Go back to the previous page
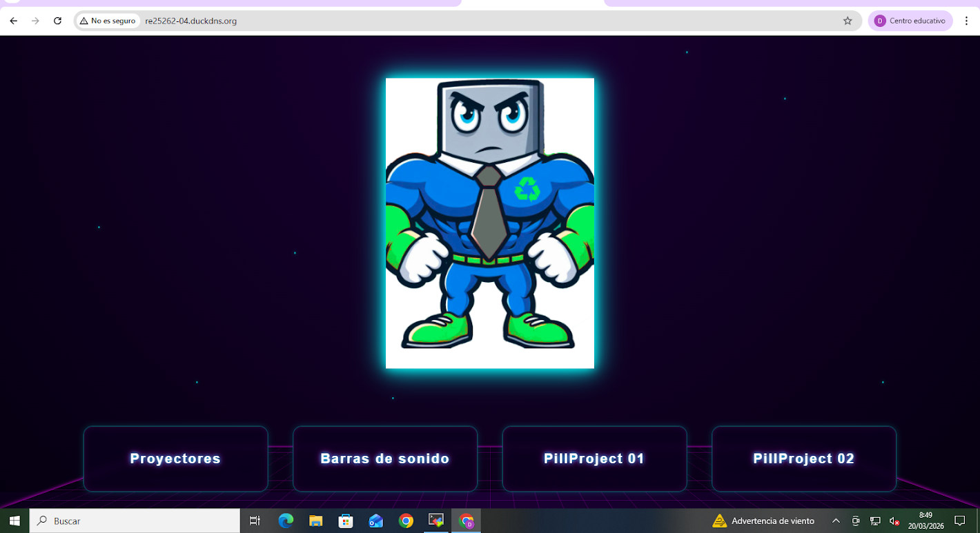Image resolution: width=980 pixels, height=533 pixels. (x=14, y=21)
